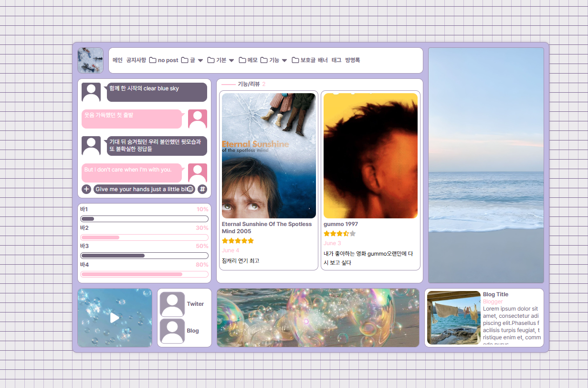
Task: Open the 'gummo 1997' post title
Action: click(341, 224)
